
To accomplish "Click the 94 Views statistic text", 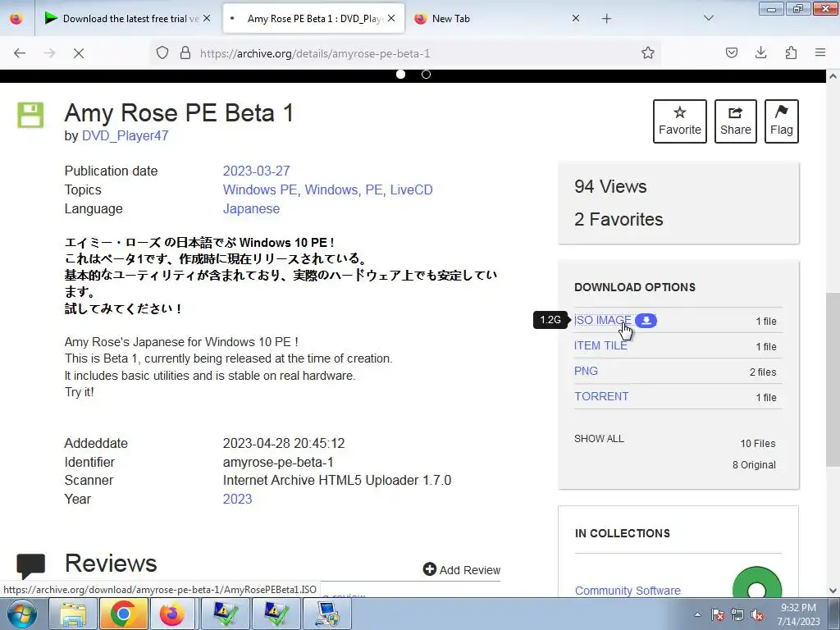I will pyautogui.click(x=610, y=186).
